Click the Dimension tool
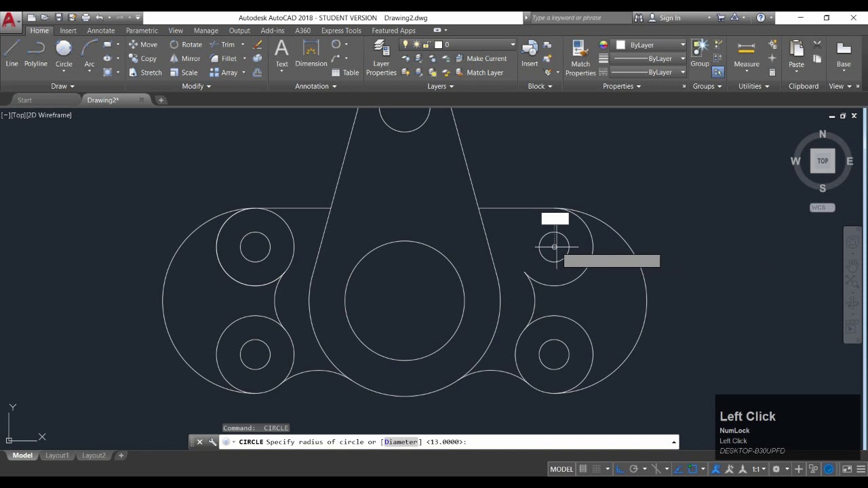The height and width of the screenshot is (488, 868). 311,53
